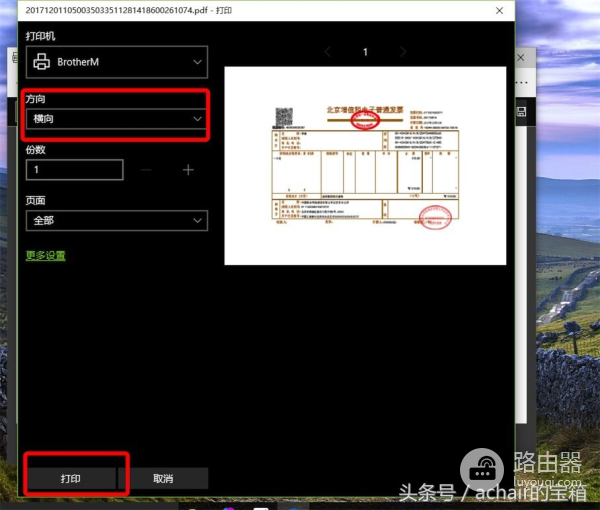Open the BrotherM printer dropdown
Image resolution: width=600 pixels, height=510 pixels.
[115, 62]
